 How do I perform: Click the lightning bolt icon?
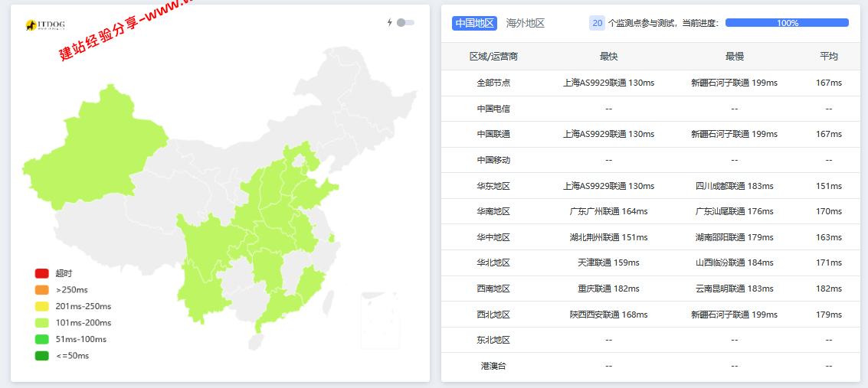(x=390, y=23)
